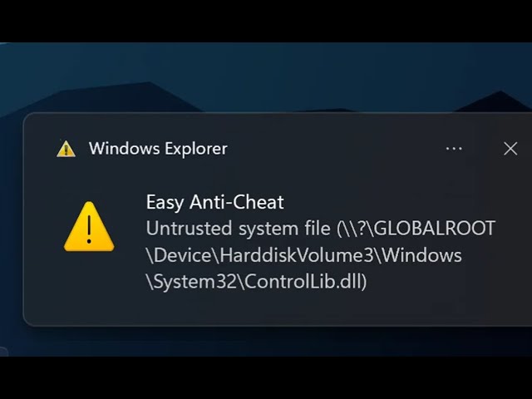Click the GLOBALROOT path segment
Viewport: 532px width, 399px height.
click(x=436, y=229)
